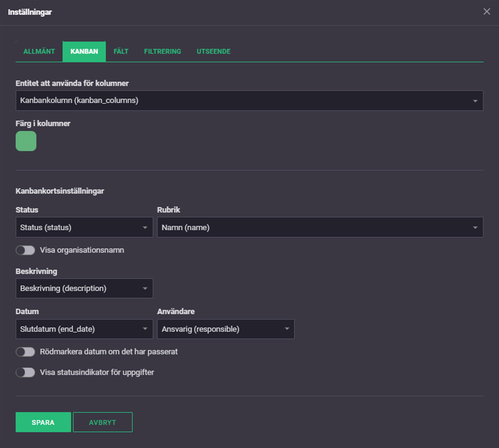
Task: Click the arrow icon on entity dropdown
Action: point(475,101)
